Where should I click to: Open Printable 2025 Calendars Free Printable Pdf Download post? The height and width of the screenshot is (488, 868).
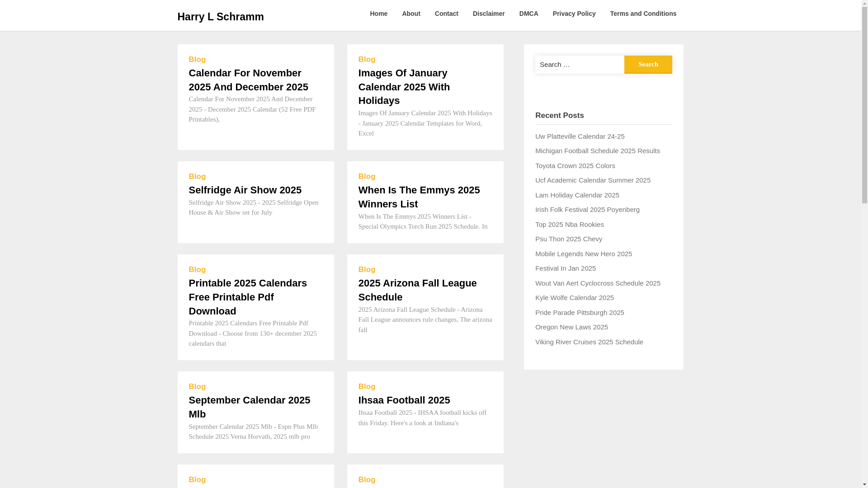(x=248, y=297)
